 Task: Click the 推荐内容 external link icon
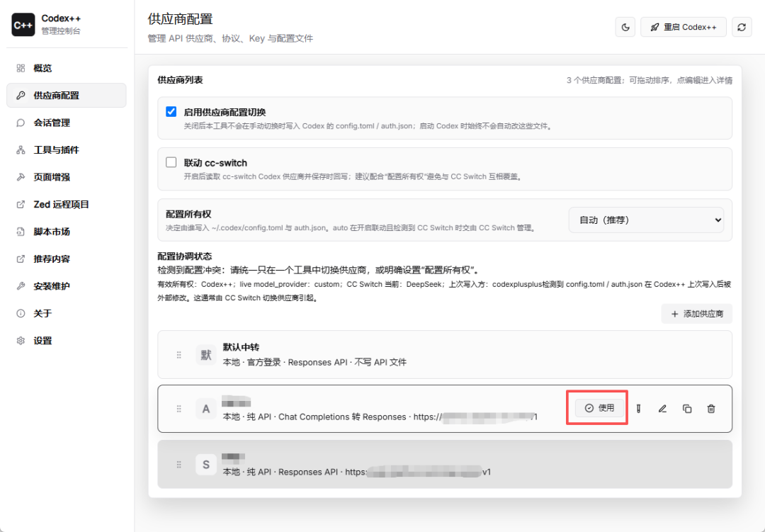(x=21, y=259)
